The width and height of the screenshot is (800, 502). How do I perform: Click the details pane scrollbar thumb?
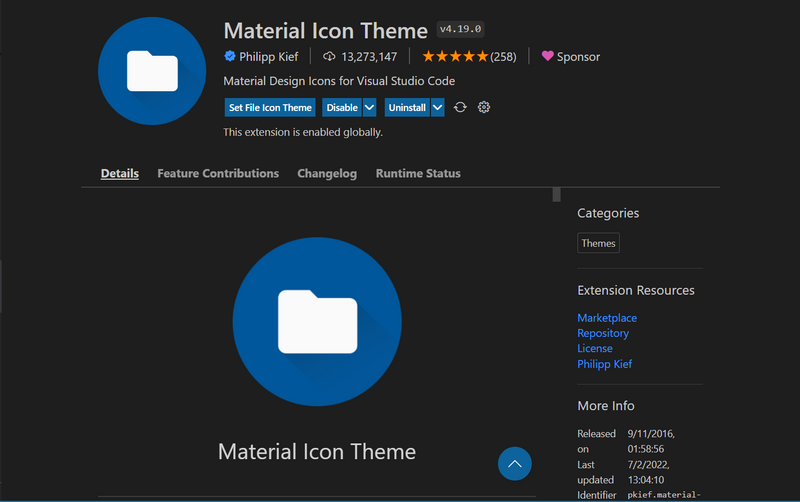[x=557, y=195]
